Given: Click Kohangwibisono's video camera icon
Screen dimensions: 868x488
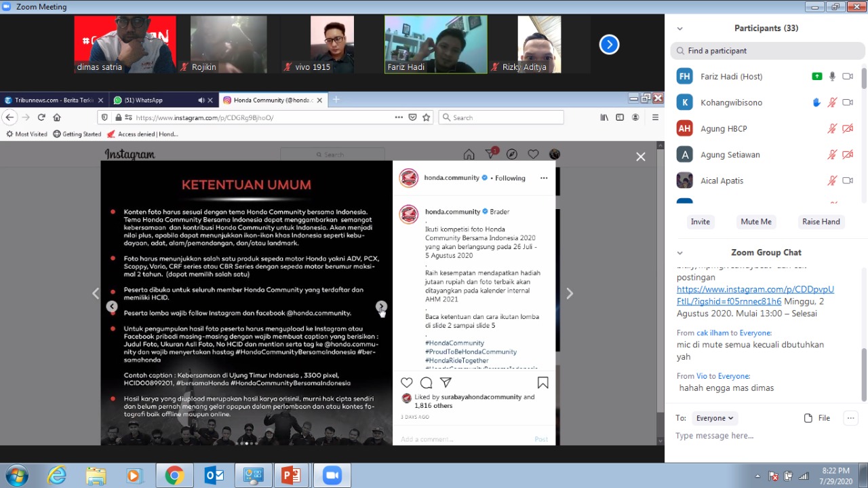Looking at the screenshot, I should tap(848, 102).
